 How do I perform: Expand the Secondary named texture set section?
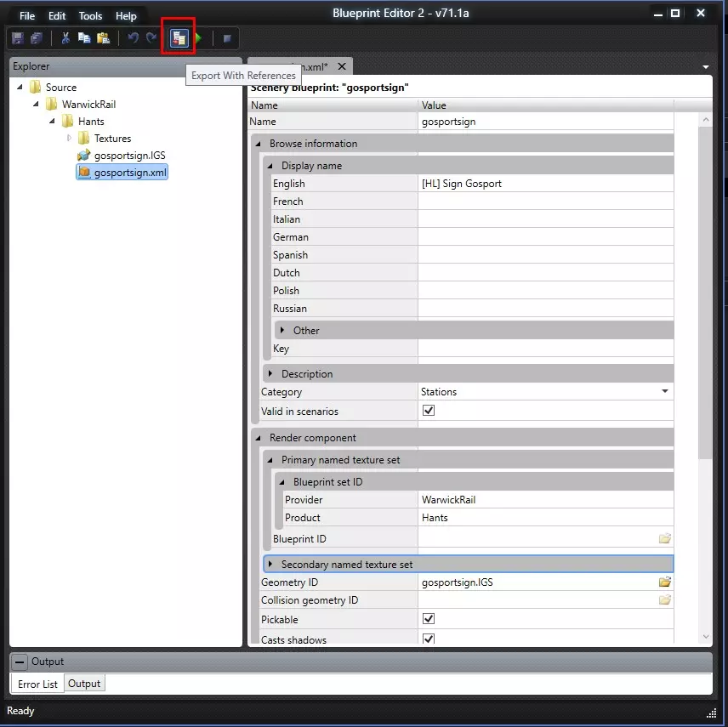270,564
